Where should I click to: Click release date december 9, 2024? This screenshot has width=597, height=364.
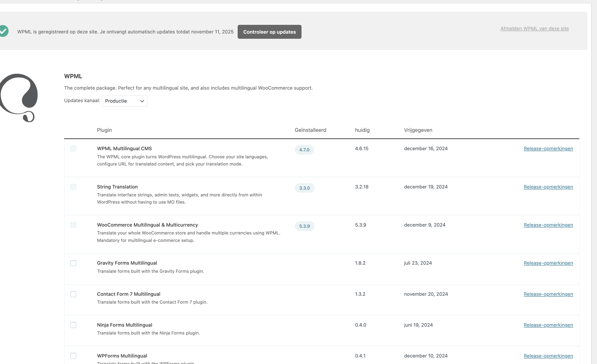click(424, 225)
